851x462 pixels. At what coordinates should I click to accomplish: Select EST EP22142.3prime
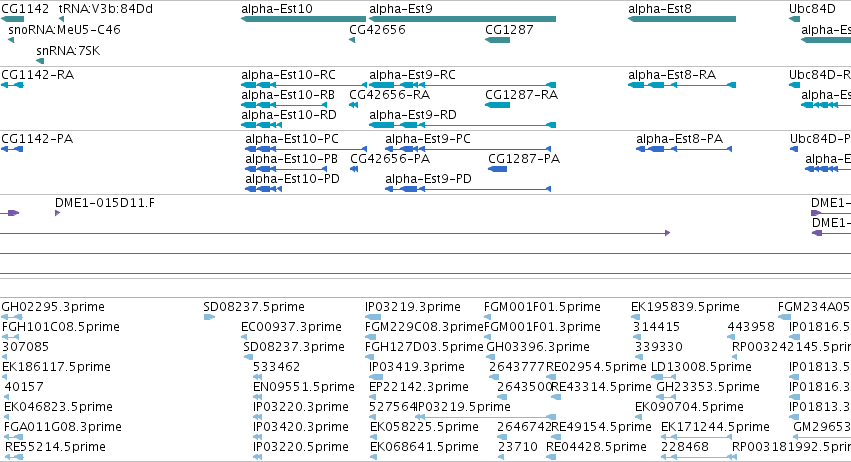(x=373, y=397)
